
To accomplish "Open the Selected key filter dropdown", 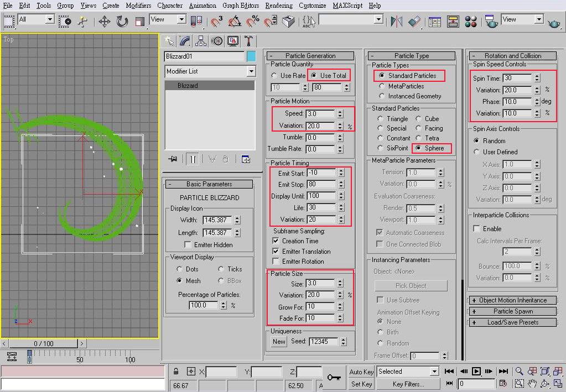I will pyautogui.click(x=408, y=372).
